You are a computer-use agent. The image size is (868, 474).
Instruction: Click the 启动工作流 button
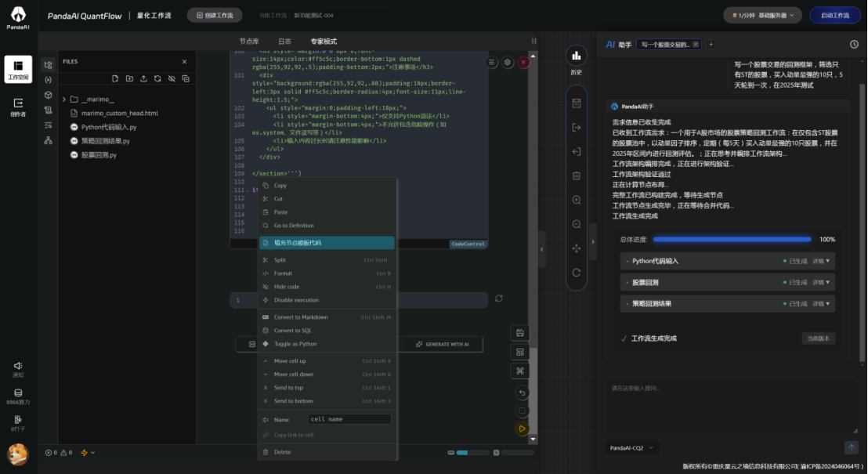[x=835, y=16]
